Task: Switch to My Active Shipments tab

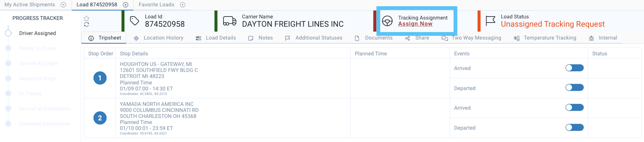Action: pyautogui.click(x=30, y=5)
